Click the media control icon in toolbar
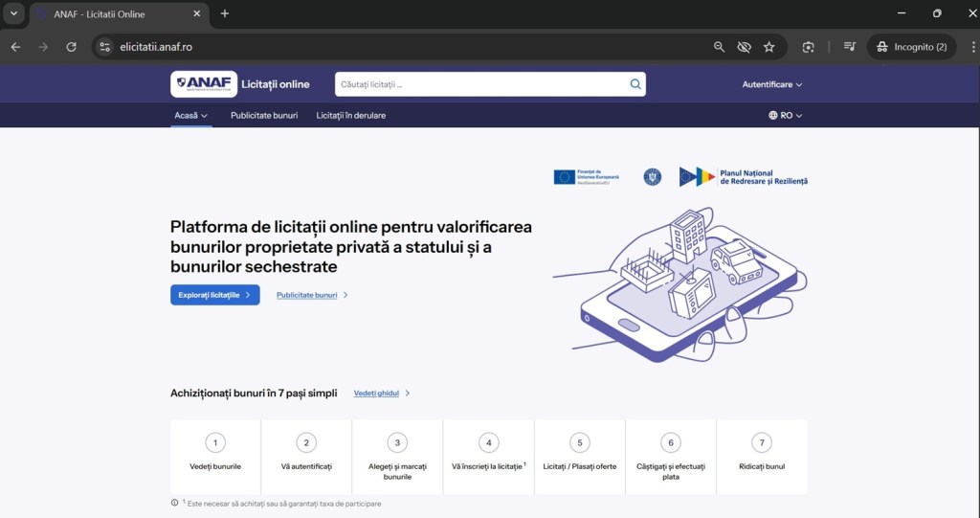Image resolution: width=980 pixels, height=518 pixels. pos(850,47)
